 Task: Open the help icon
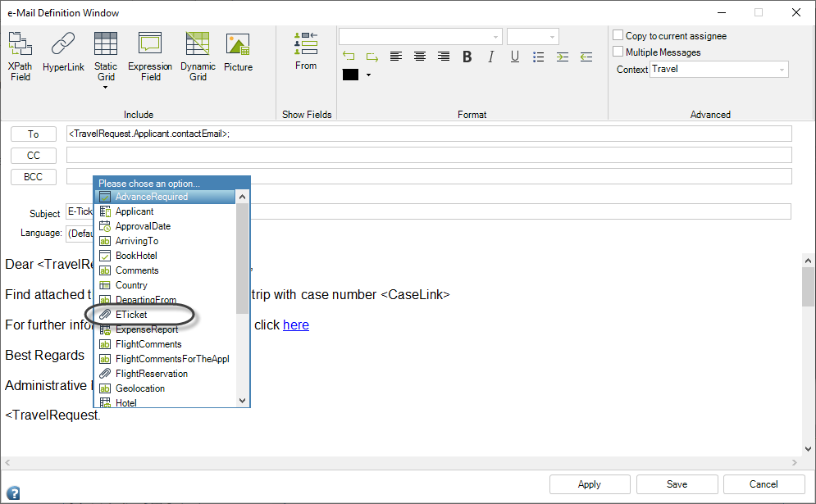point(13,493)
